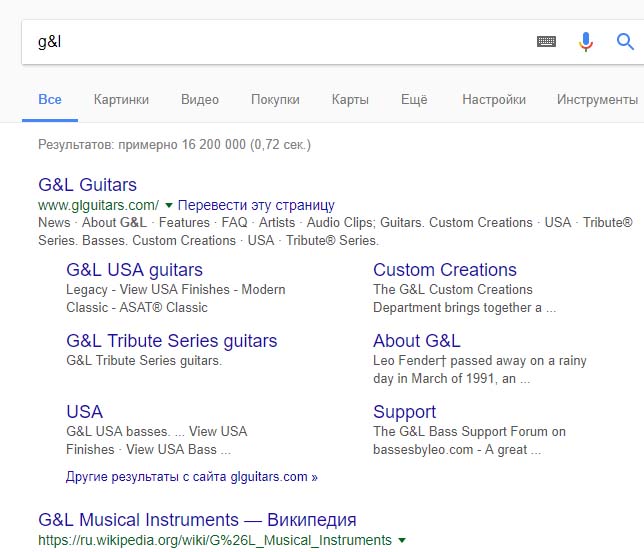The width and height of the screenshot is (644, 552).
Task: Click Перевести эту страницу link
Action: point(256,205)
